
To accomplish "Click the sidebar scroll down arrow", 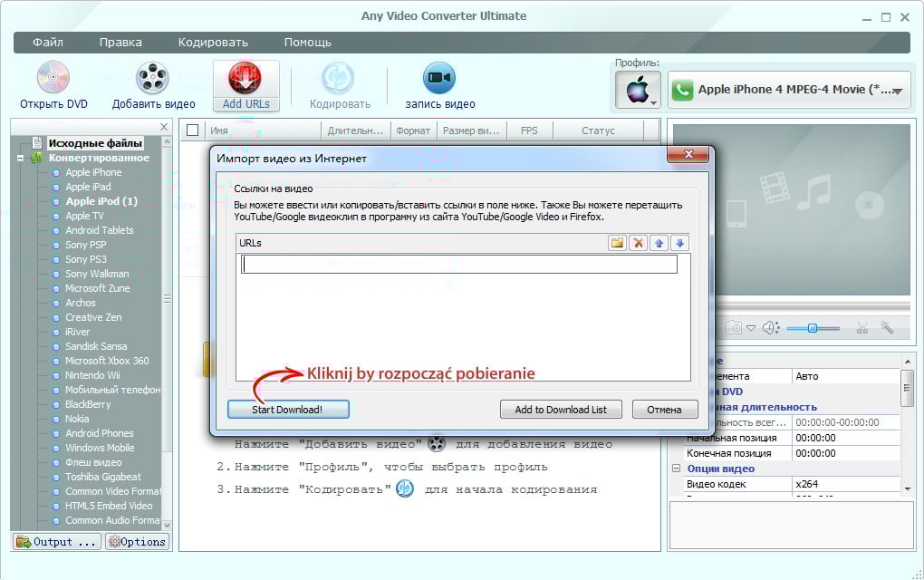I will point(167,525).
